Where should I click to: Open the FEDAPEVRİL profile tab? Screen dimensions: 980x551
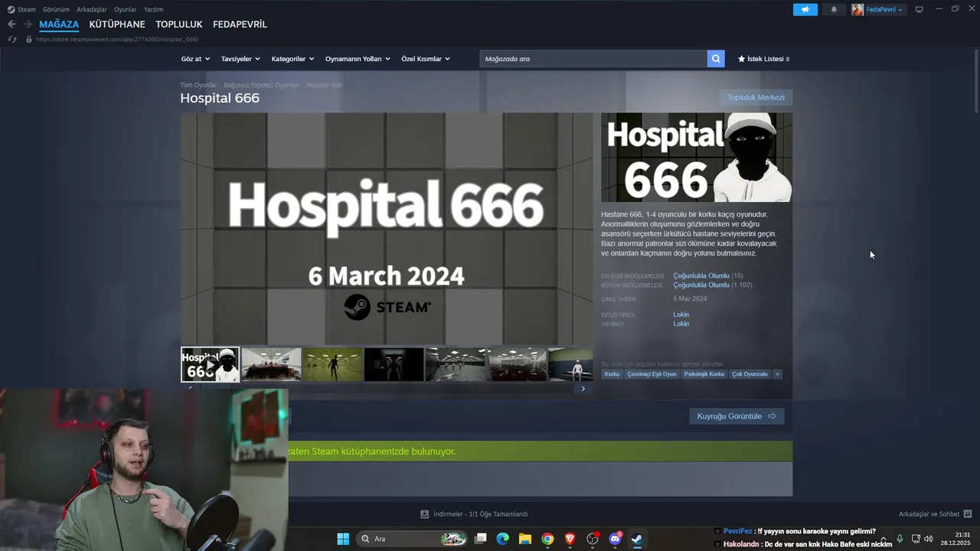240,24
